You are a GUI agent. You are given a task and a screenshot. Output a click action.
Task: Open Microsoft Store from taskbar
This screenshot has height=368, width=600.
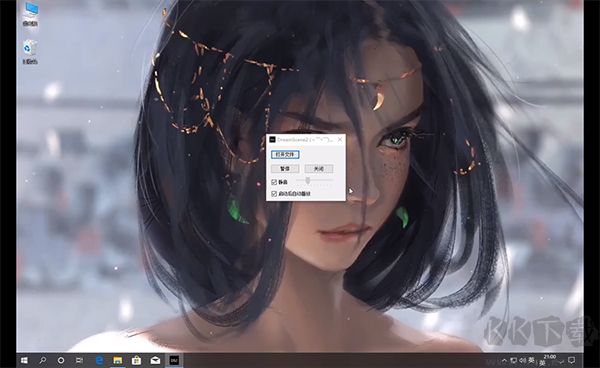pyautogui.click(x=136, y=360)
